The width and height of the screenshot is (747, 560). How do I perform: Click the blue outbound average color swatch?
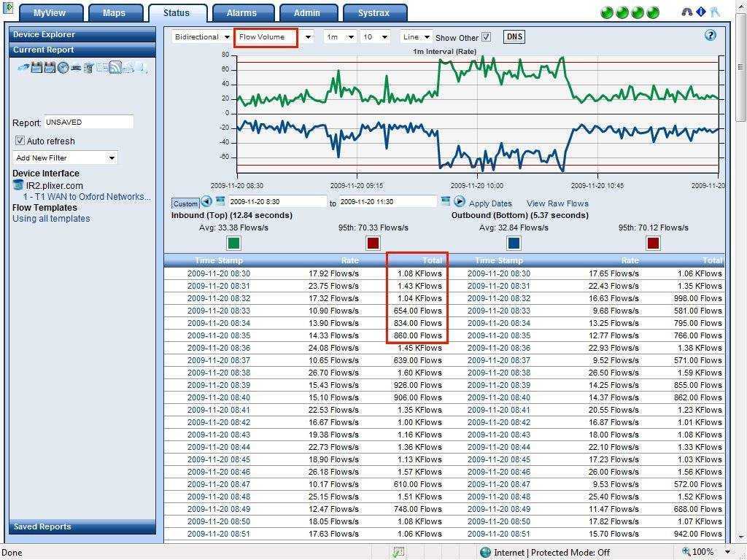pos(514,244)
